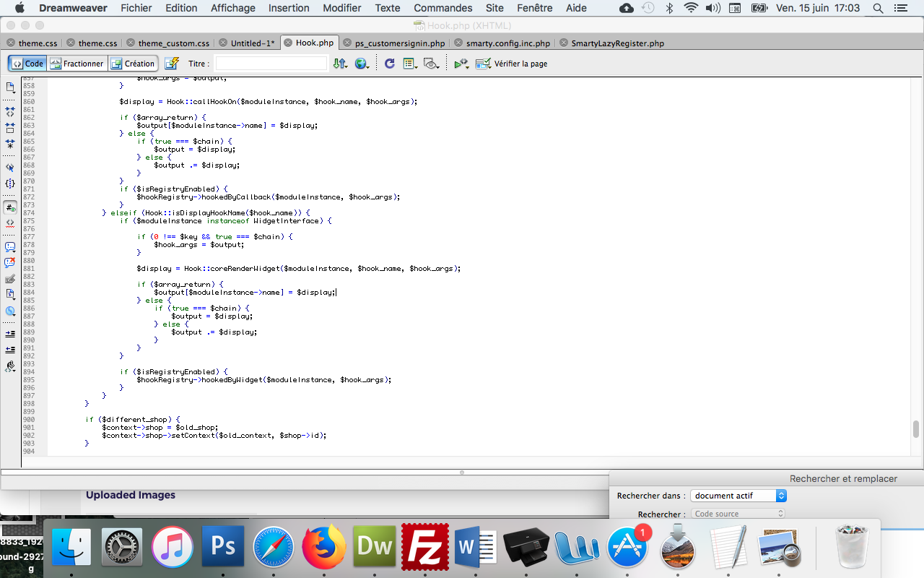Screen dimensions: 924x578
Task: Click Vérifier la page button
Action: coord(511,64)
